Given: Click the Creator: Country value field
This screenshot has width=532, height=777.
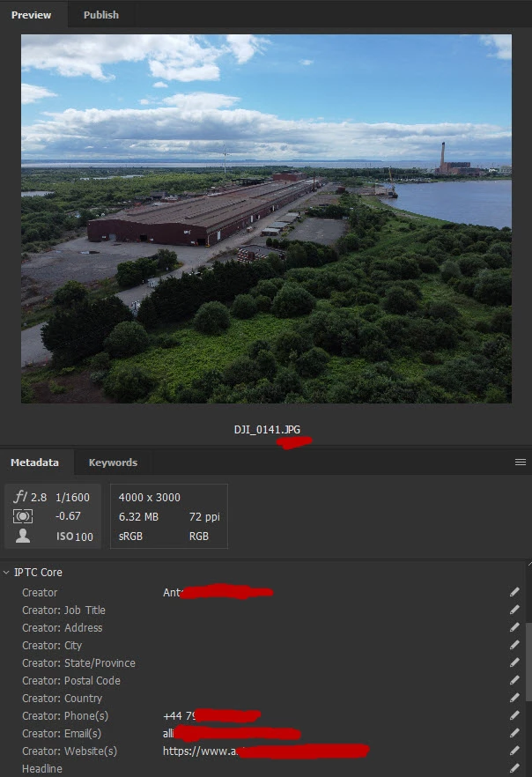Looking at the screenshot, I should click(x=332, y=699).
